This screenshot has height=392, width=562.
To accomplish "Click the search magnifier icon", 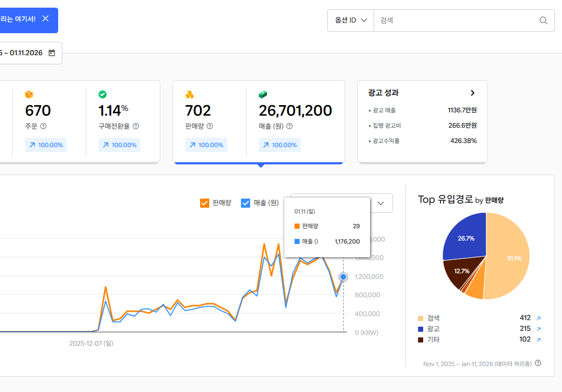I will (543, 20).
